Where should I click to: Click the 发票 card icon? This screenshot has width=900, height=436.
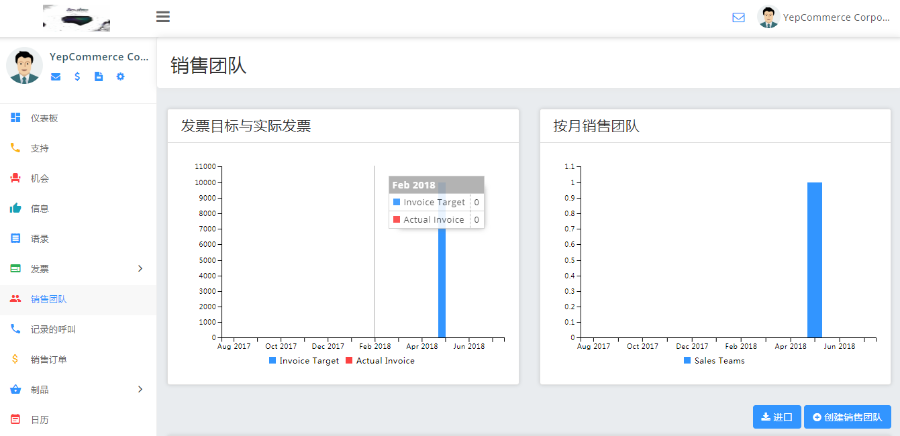coord(15,268)
